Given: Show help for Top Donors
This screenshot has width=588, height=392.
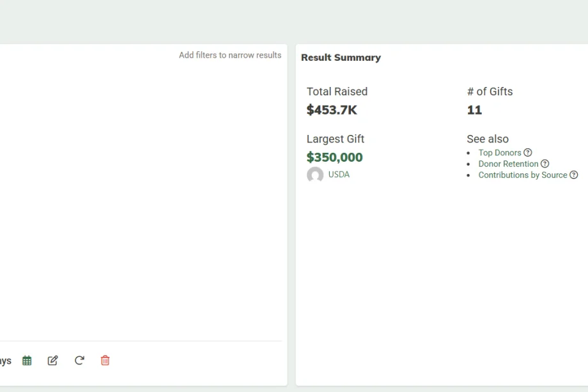Looking at the screenshot, I should 528,153.
